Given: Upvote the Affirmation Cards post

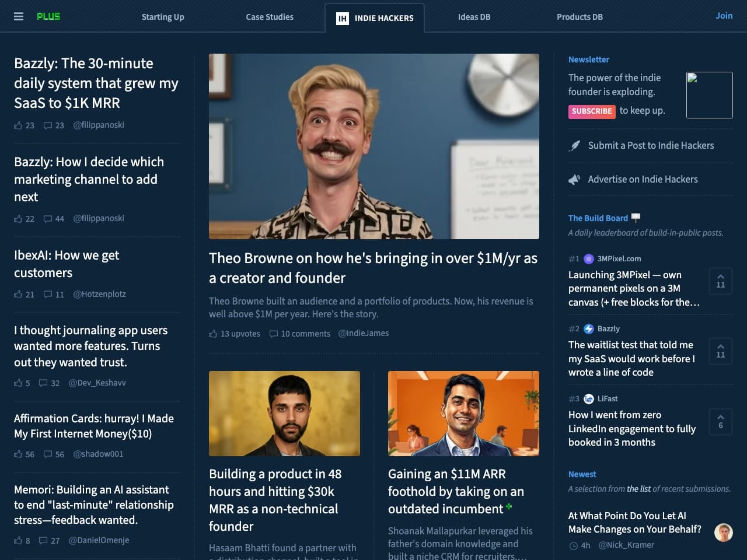Looking at the screenshot, I should pos(18,454).
